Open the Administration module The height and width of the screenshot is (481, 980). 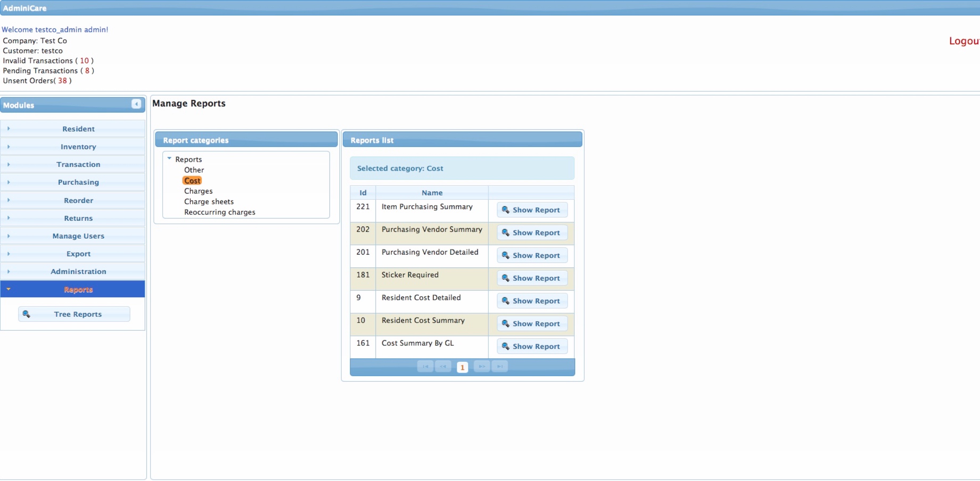pos(78,271)
